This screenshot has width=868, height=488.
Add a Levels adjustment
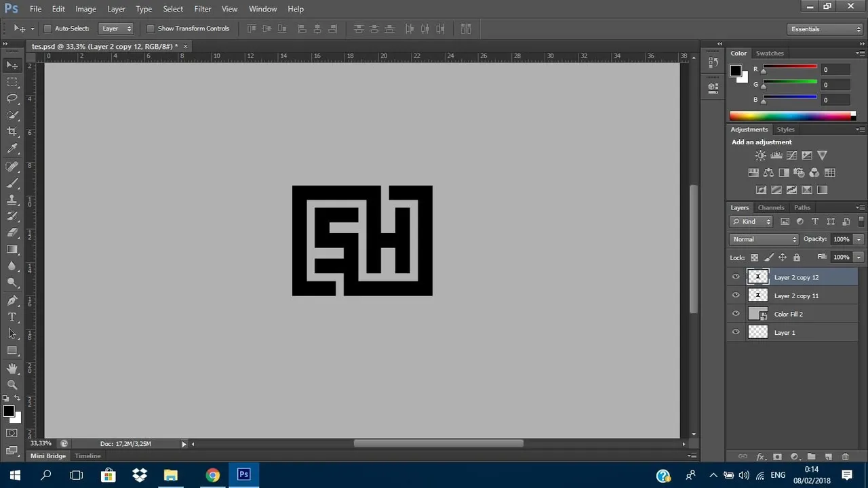776,156
